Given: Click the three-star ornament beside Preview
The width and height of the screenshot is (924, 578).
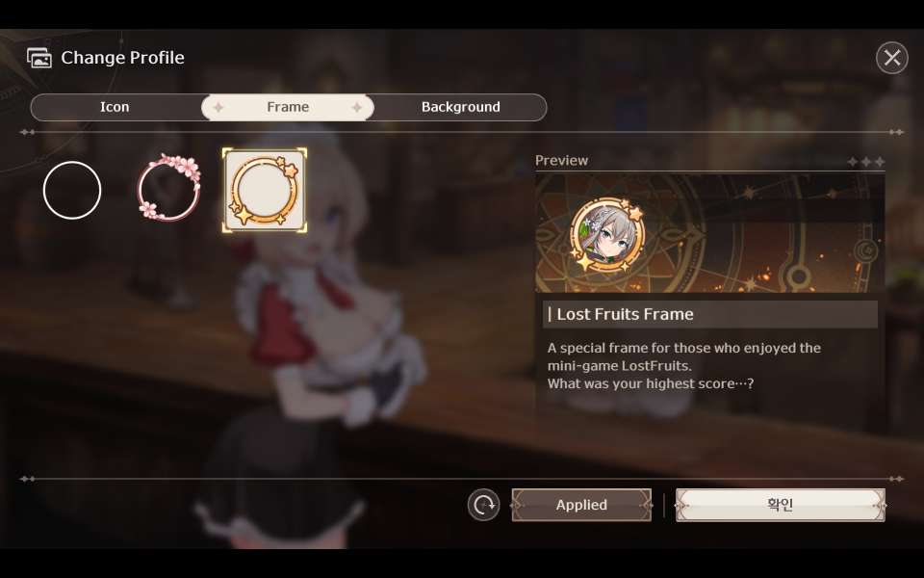Looking at the screenshot, I should click(865, 161).
